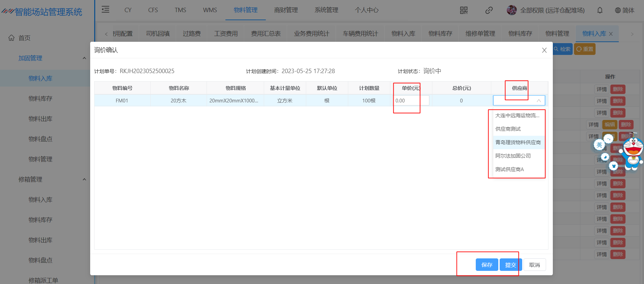
Task: Open the 物料库存 tab
Action: (440, 34)
